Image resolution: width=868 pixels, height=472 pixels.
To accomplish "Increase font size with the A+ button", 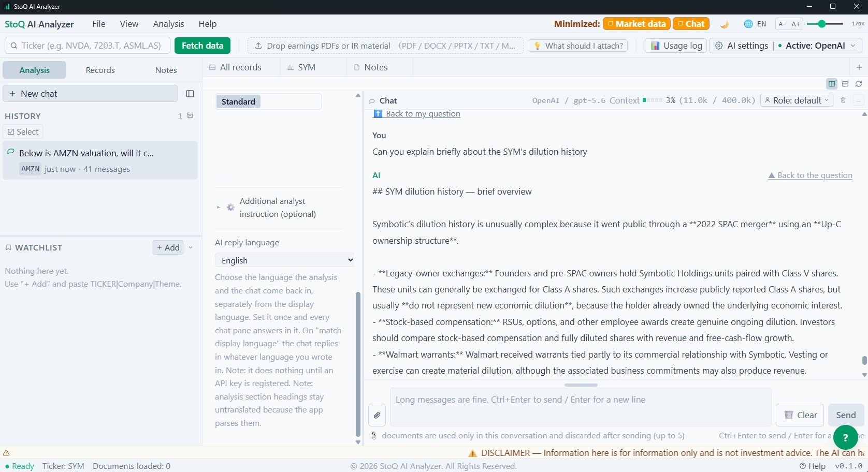I will (795, 24).
